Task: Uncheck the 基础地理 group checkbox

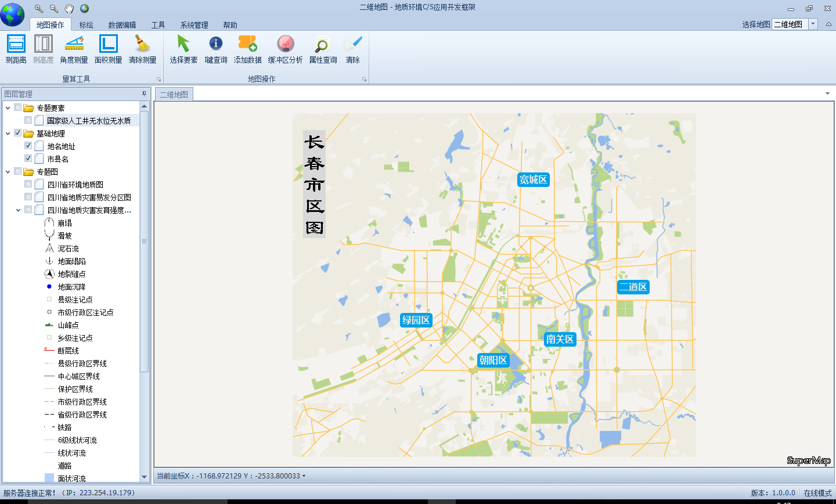Action: 18,133
